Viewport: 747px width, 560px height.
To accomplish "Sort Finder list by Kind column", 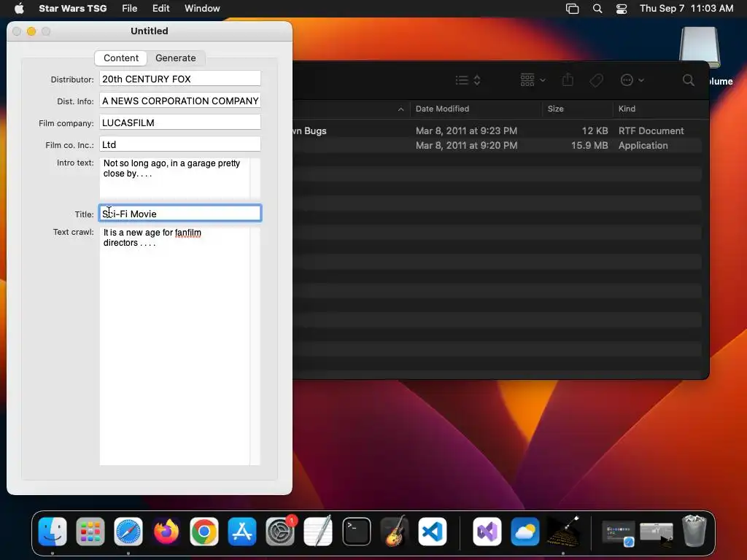I will 627,109.
